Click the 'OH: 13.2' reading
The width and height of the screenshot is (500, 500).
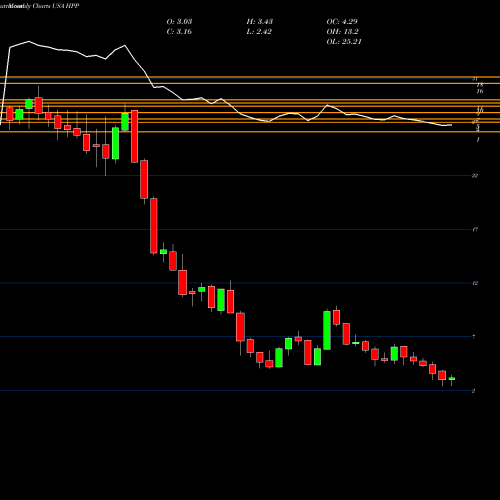pos(342,31)
